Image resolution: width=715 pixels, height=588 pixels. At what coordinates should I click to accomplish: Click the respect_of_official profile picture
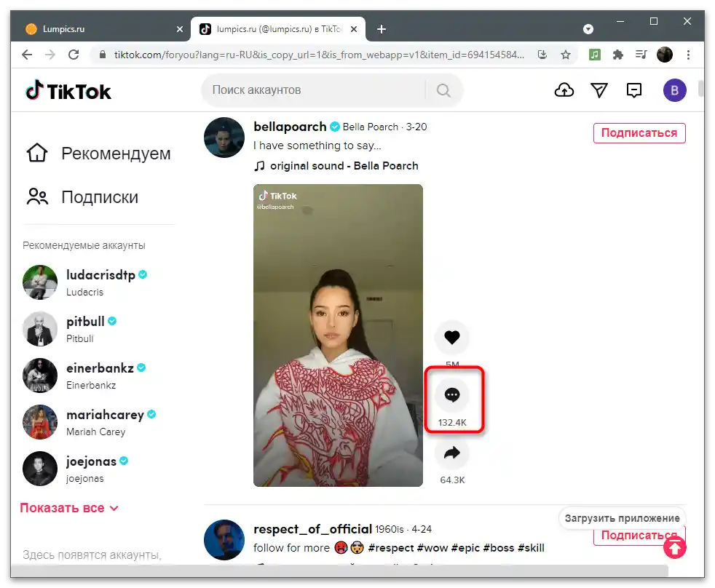[x=224, y=540]
